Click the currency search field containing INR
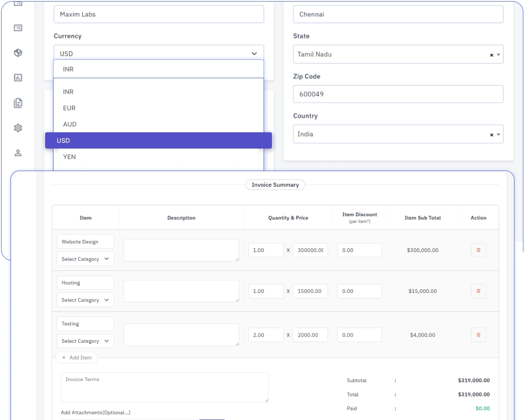 click(159, 69)
